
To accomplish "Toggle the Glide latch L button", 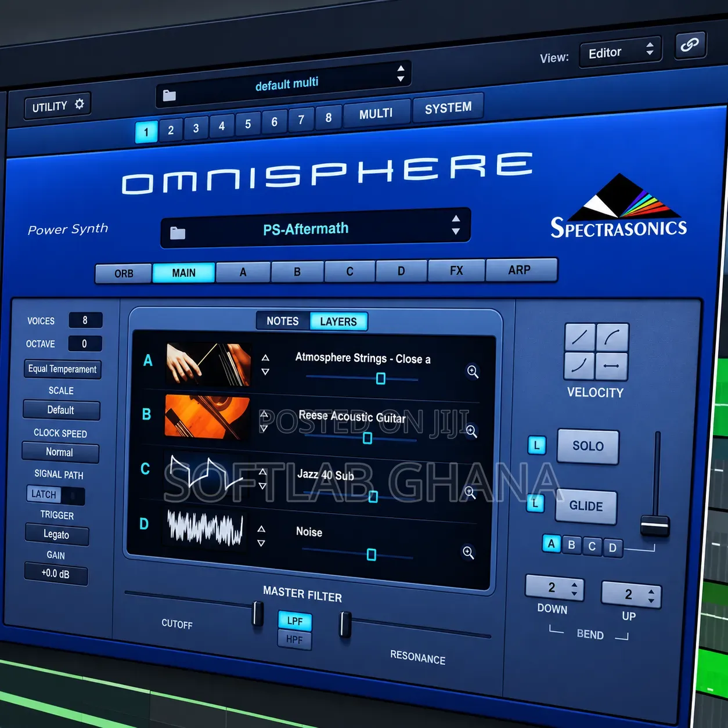I will tap(535, 503).
